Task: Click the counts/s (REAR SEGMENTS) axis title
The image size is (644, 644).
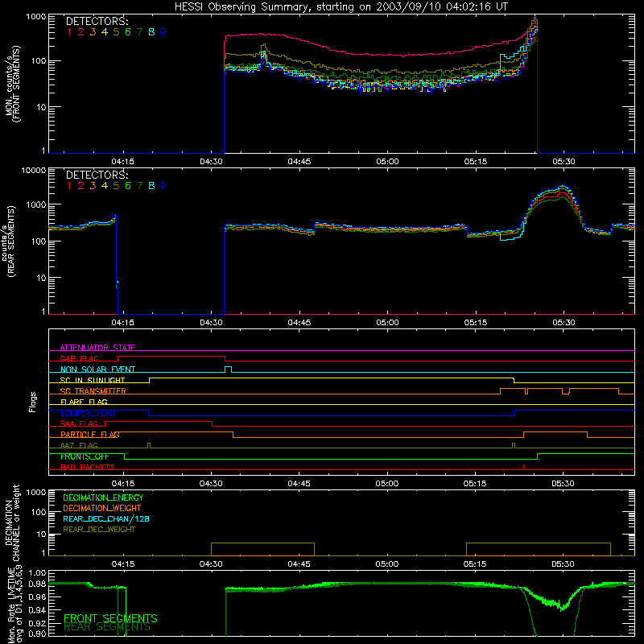Action: (x=8, y=241)
